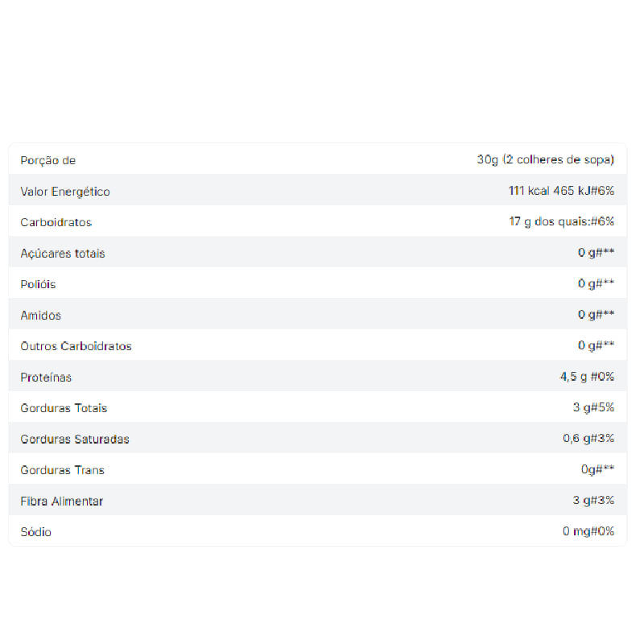Click the 'Valor Energético' label
The width and height of the screenshot is (644, 644).
(65, 192)
